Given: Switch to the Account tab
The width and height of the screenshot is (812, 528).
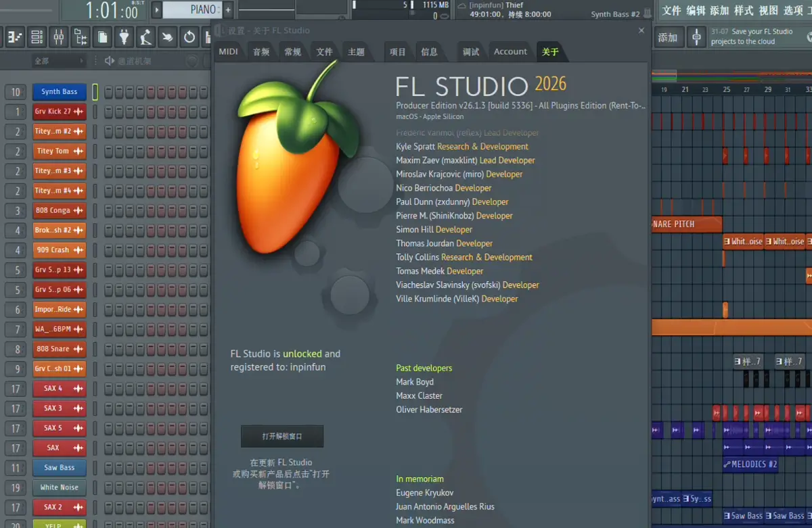Looking at the screenshot, I should point(510,52).
